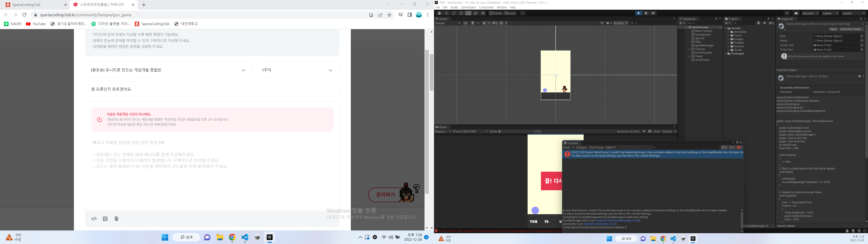The width and height of the screenshot is (868, 244).
Task: Click the Rain field object picker circle
Action: point(862,36)
